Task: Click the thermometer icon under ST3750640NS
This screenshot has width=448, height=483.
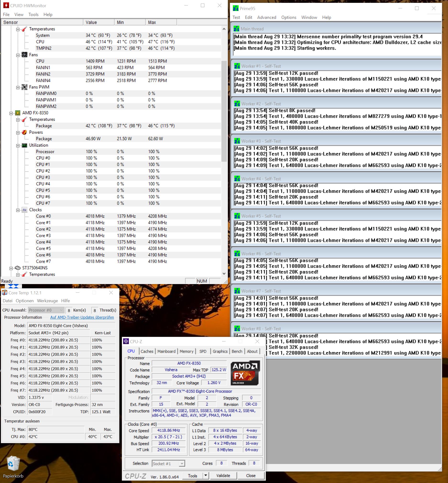Action: point(24,274)
